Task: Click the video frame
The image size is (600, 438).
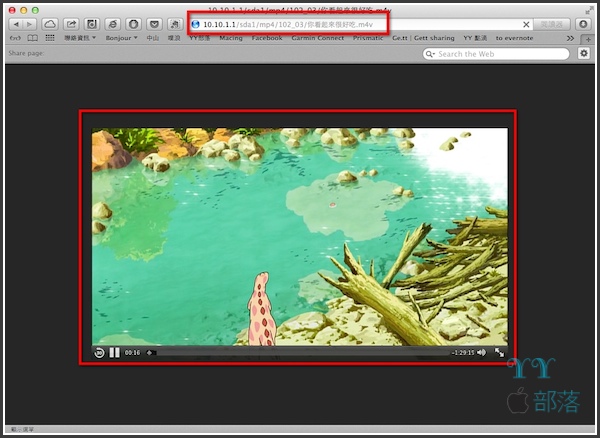Action: [300, 236]
